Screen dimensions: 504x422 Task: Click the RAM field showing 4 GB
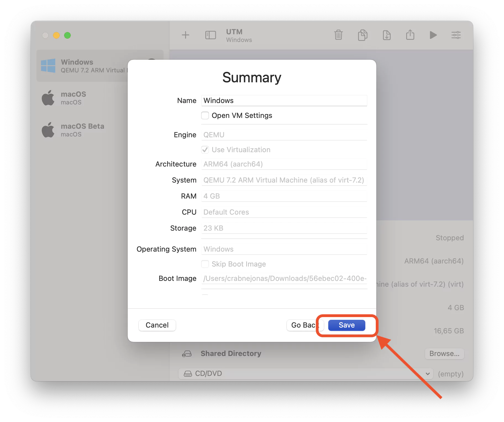[x=284, y=196]
